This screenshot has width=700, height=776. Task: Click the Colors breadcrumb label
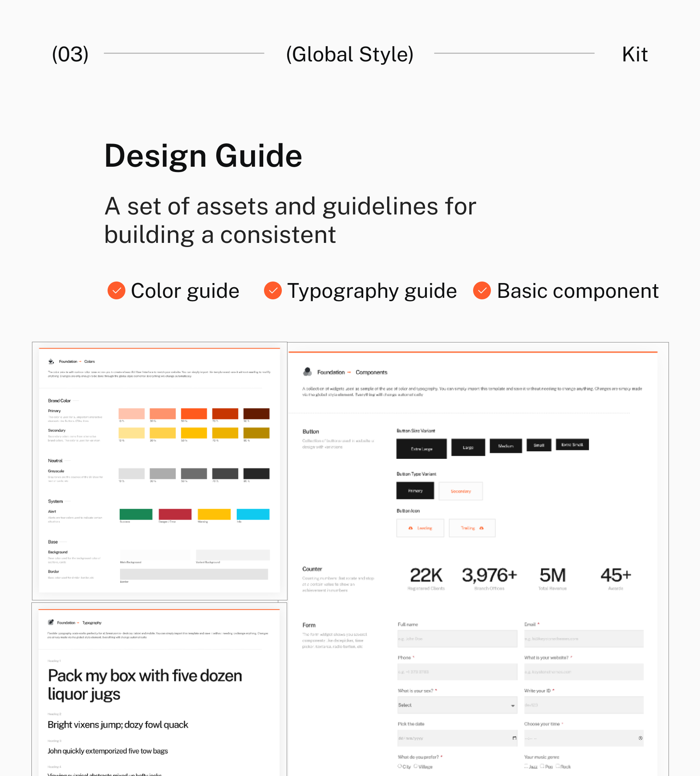[90, 361]
